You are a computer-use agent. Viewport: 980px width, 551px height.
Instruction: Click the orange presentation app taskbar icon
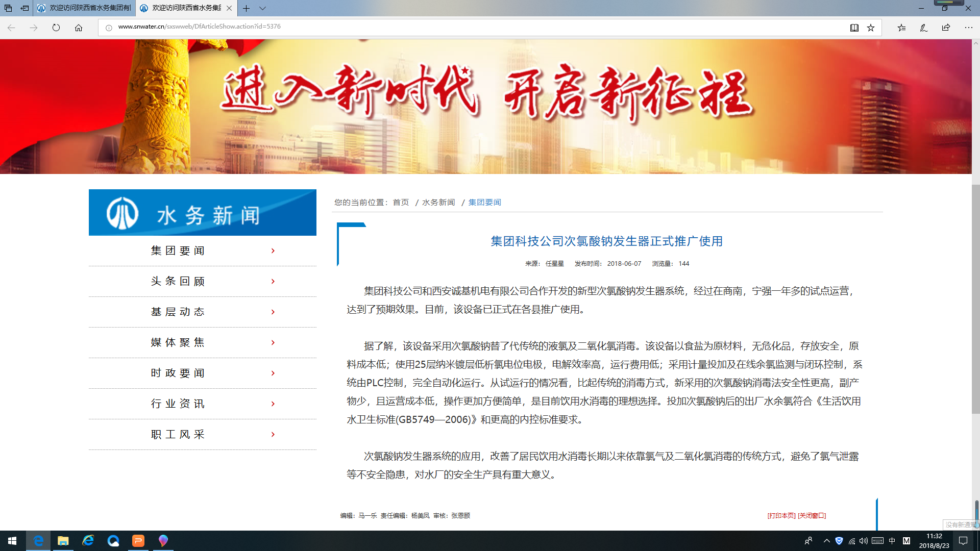pos(138,541)
